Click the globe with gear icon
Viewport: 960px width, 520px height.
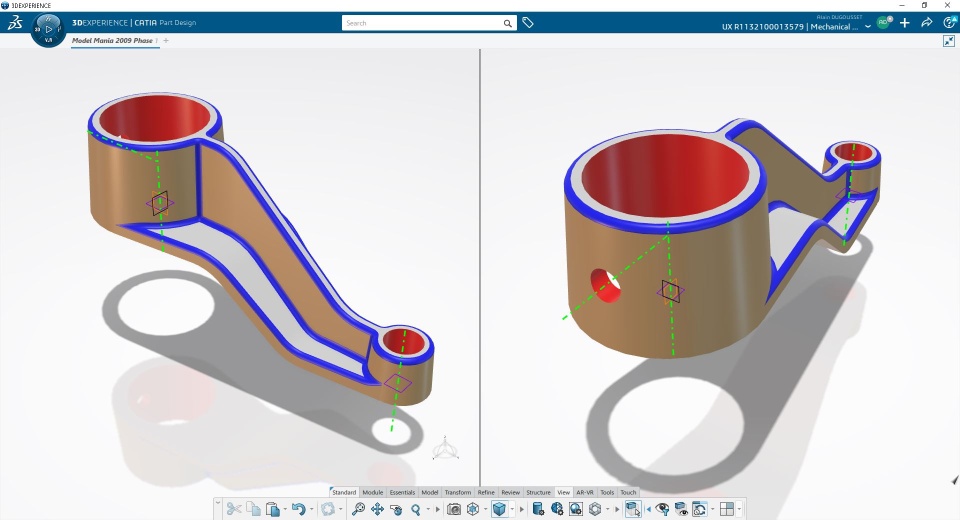click(557, 509)
